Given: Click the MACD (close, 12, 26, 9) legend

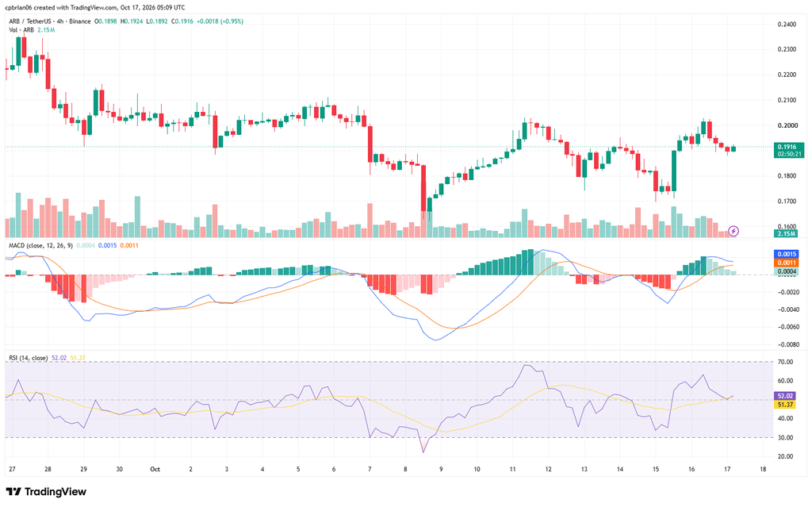Looking at the screenshot, I should (x=41, y=245).
